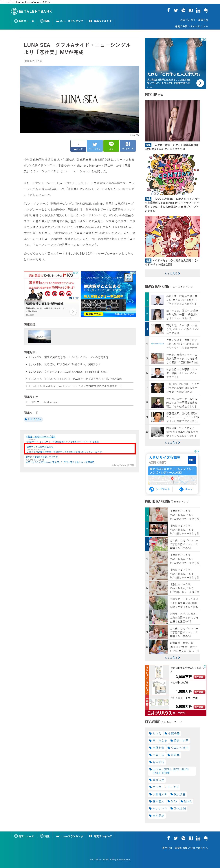Select the LUNA SEA related keyword tag

[x=33, y=420]
